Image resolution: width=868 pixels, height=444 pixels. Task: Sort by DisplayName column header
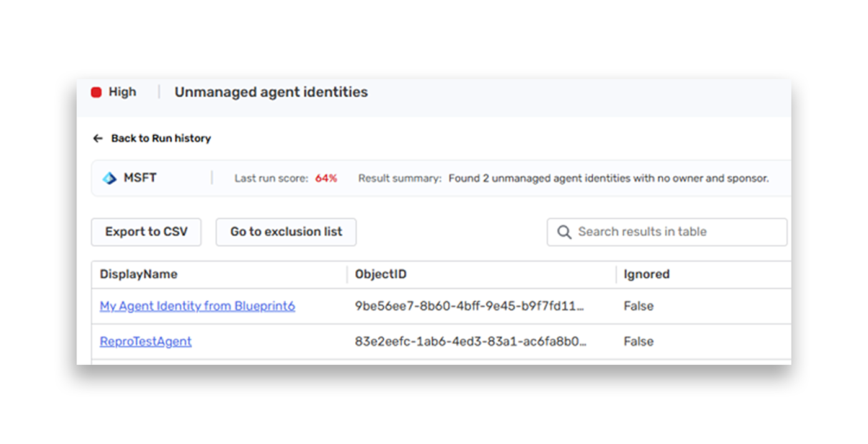click(139, 274)
